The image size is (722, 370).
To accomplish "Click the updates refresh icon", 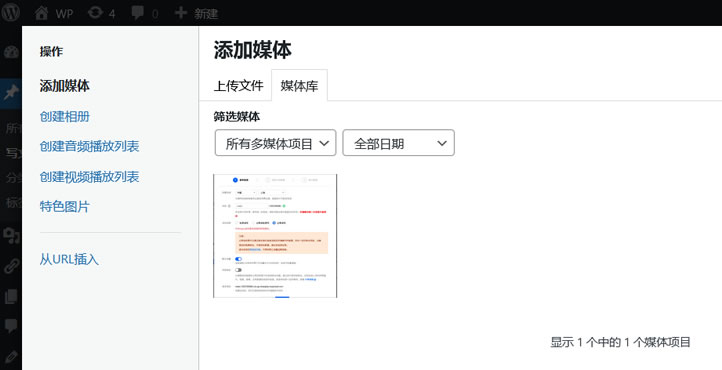I will tap(95, 13).
